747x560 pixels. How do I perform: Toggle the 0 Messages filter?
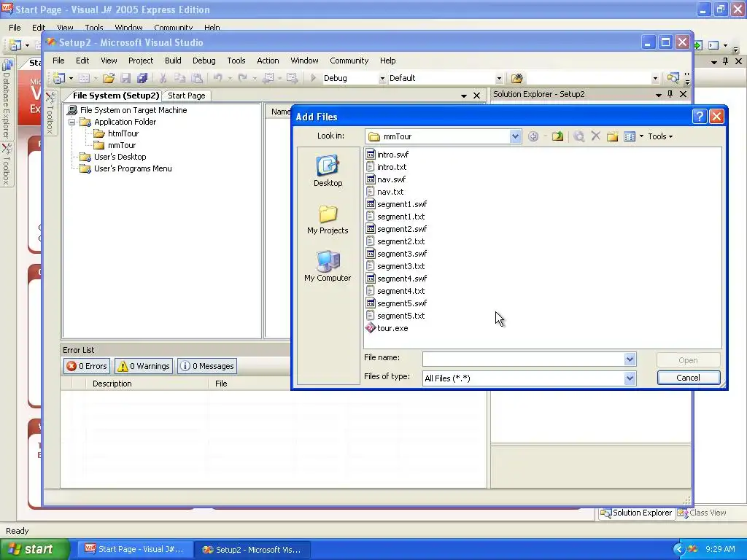point(207,366)
